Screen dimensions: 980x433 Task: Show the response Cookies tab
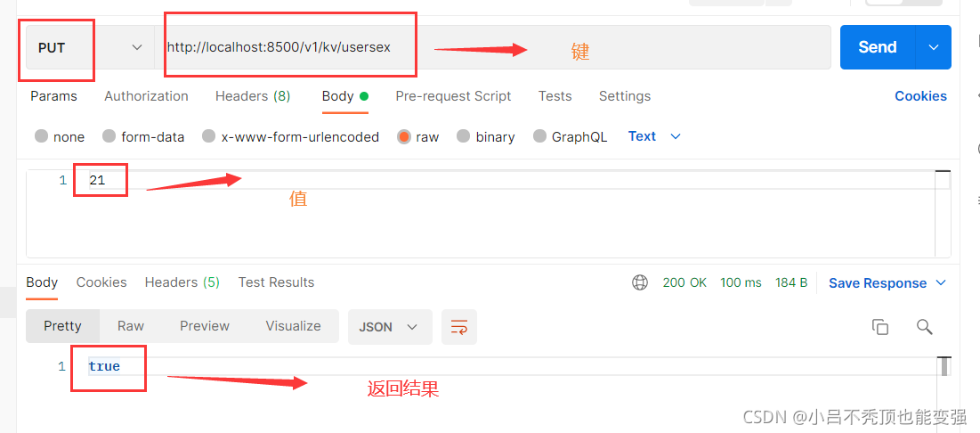coord(101,282)
